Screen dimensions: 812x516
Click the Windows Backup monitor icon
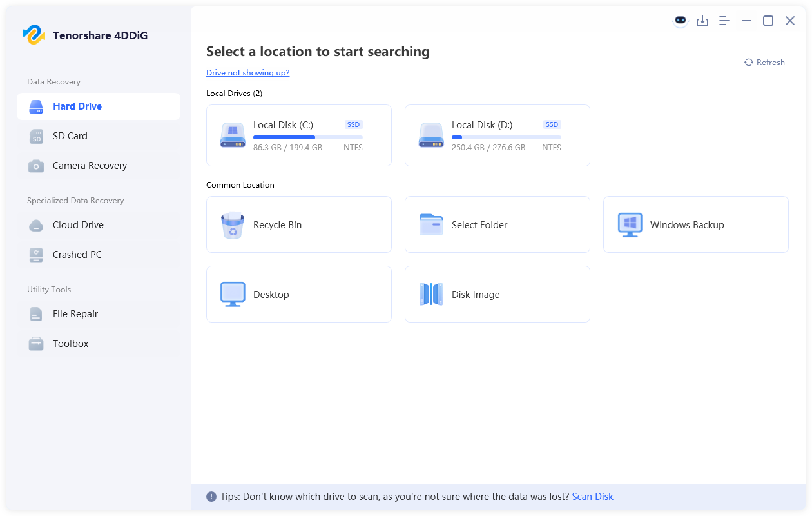click(630, 225)
